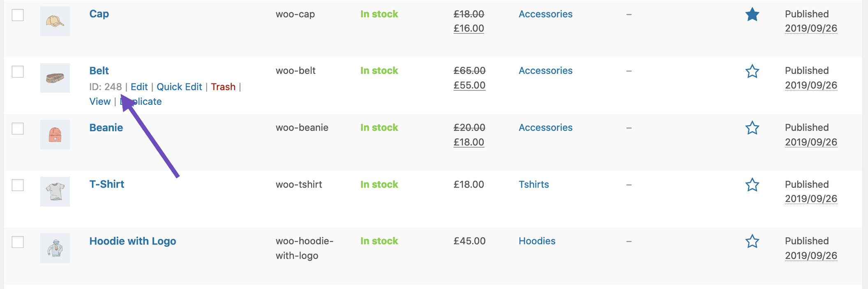868x289 pixels.
Task: Duplicate the Belt product
Action: click(141, 101)
